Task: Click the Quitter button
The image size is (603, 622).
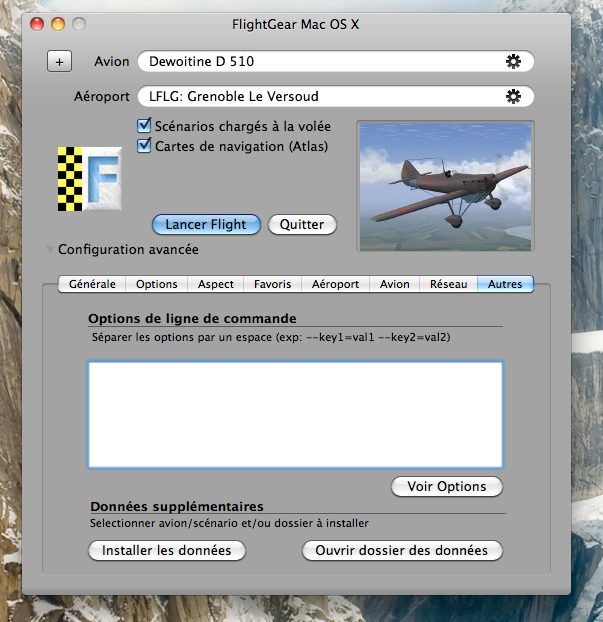Action: point(302,225)
